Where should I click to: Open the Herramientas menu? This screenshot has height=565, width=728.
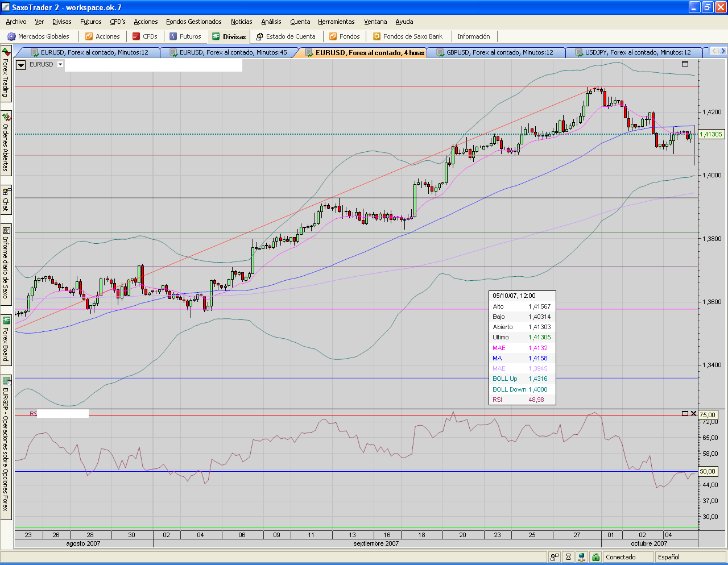(x=336, y=22)
